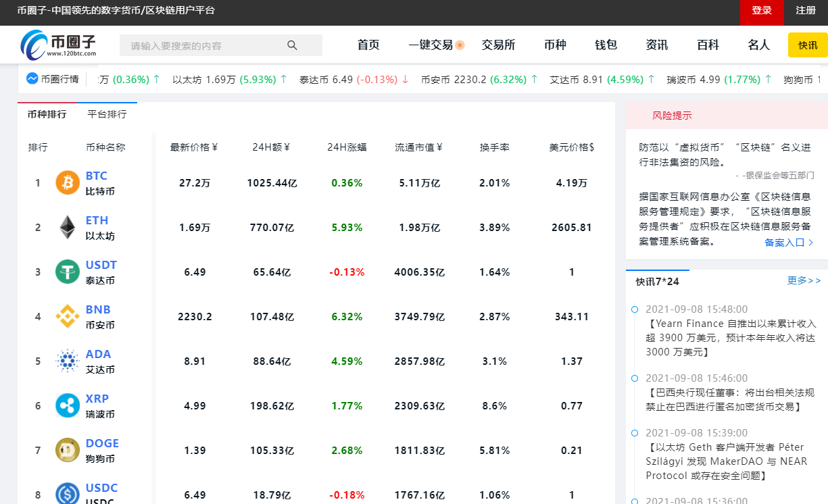Screen dimensions: 828x504
Task: Open the ETH coin name link
Action: click(97, 220)
